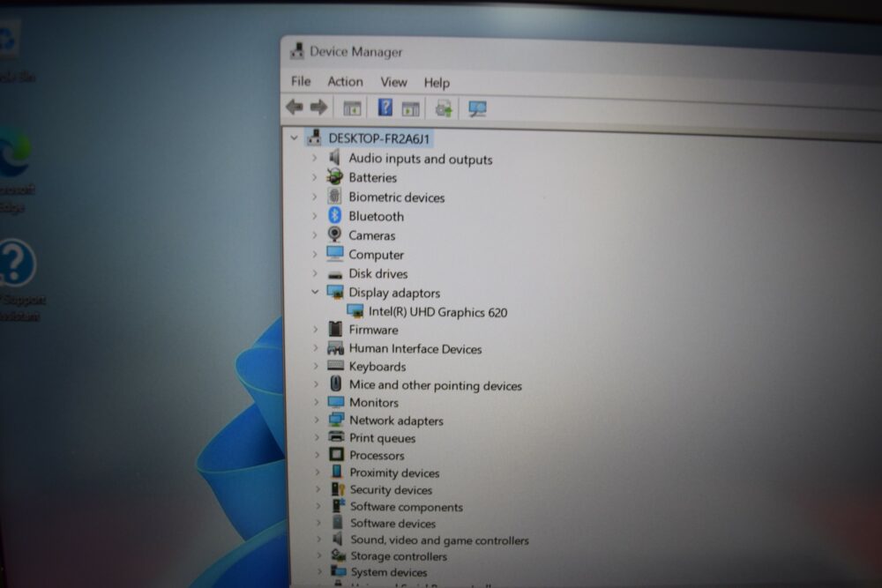
Task: Expand the Audio inputs and outputs node
Action: [315, 158]
